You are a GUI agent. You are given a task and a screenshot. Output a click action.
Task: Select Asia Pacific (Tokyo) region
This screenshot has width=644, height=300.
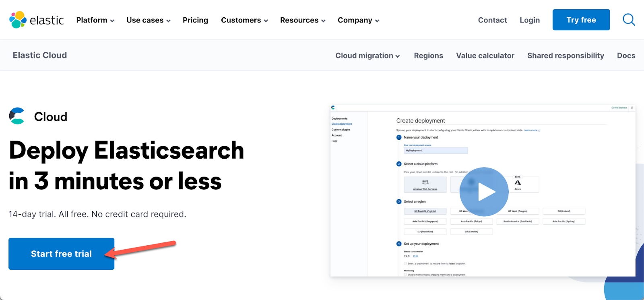471,221
